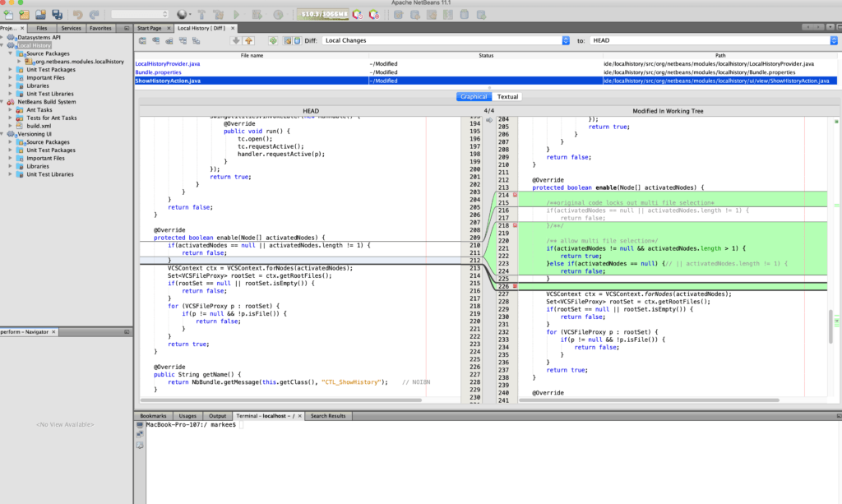Keep Graphical diff view selected
The height and width of the screenshot is (504, 842).
474,96
